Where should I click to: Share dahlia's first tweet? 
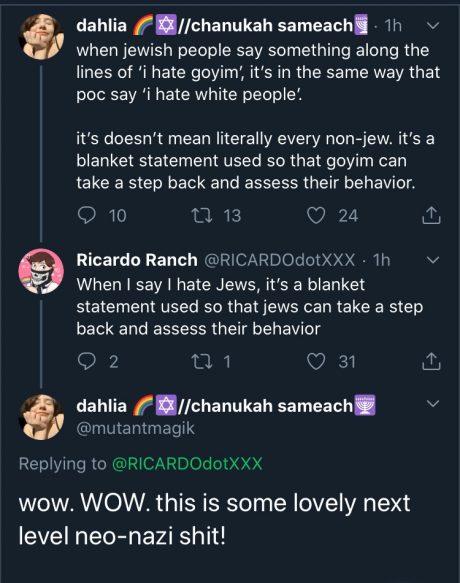coord(431,215)
